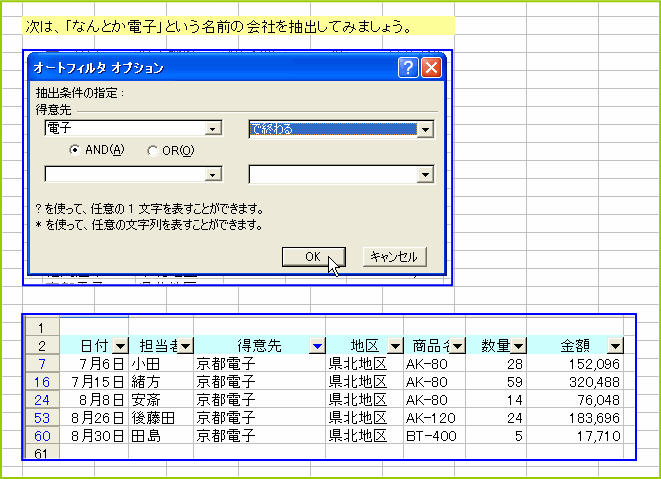
Task: Click the cell containing 緒方
Action: 161,382
